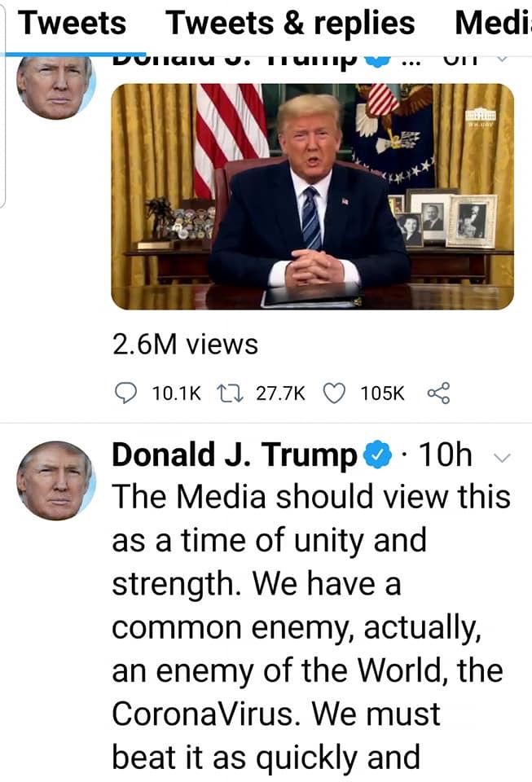Go to the Media tab
The image size is (532, 782).
(493, 24)
